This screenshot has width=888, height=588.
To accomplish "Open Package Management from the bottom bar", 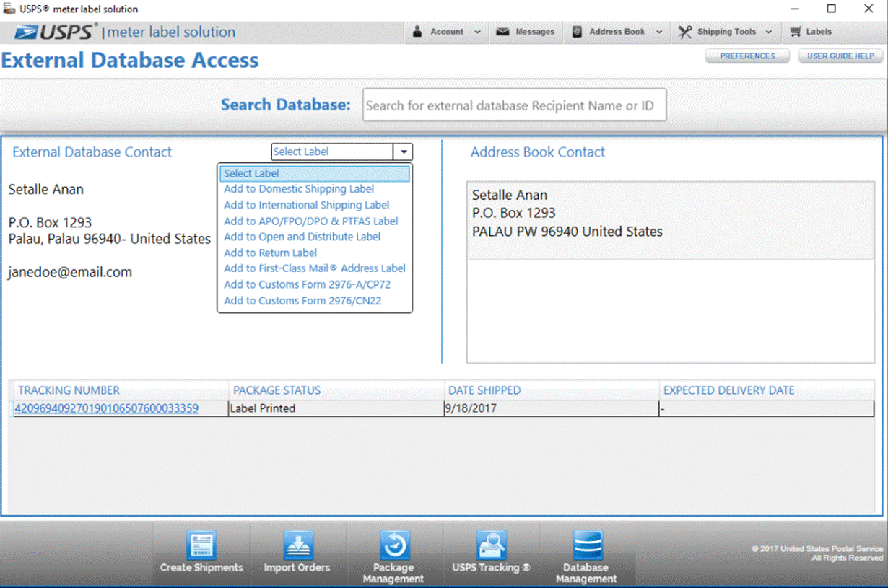I will click(393, 557).
